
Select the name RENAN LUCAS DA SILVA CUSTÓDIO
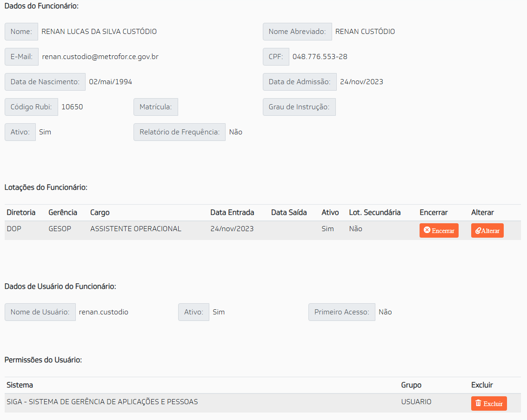coord(99,32)
